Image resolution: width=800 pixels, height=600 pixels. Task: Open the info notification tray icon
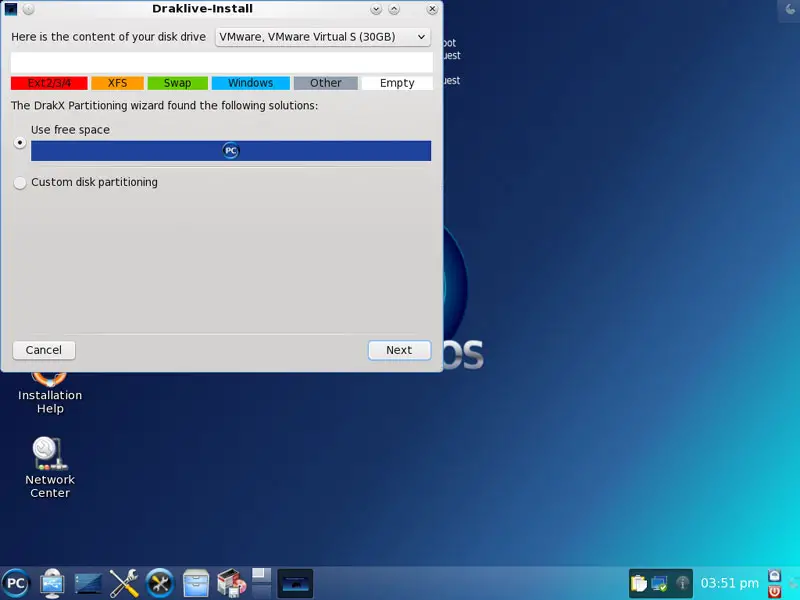(x=682, y=583)
